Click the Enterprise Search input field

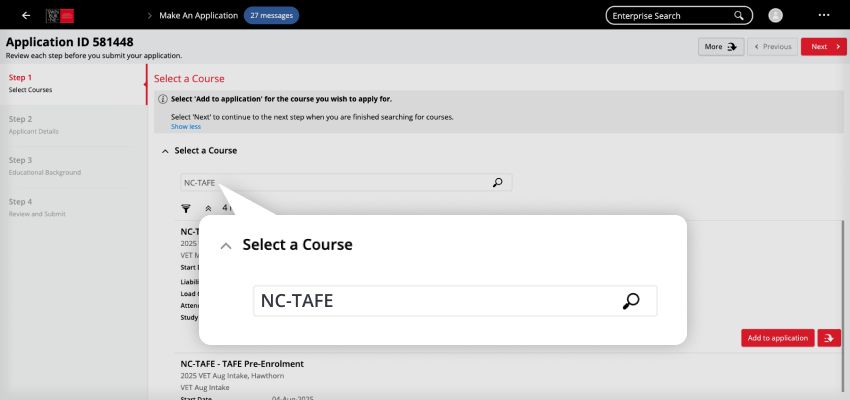tap(670, 16)
